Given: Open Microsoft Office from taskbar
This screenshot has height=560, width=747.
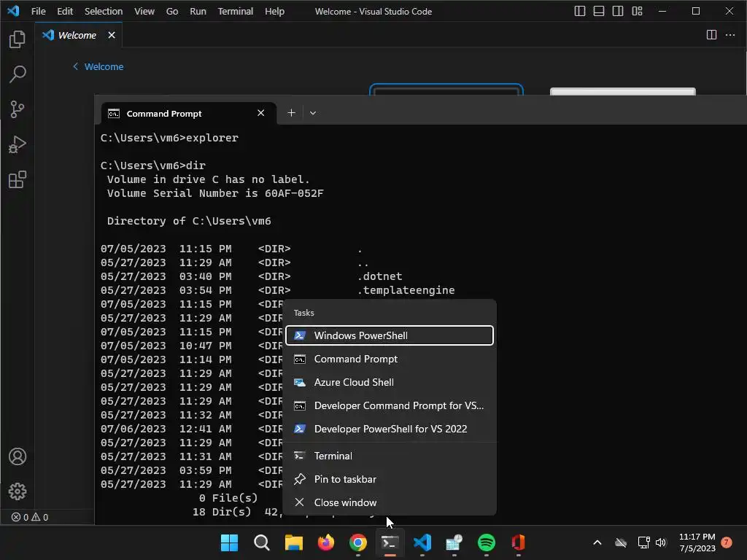Looking at the screenshot, I should point(519,542).
